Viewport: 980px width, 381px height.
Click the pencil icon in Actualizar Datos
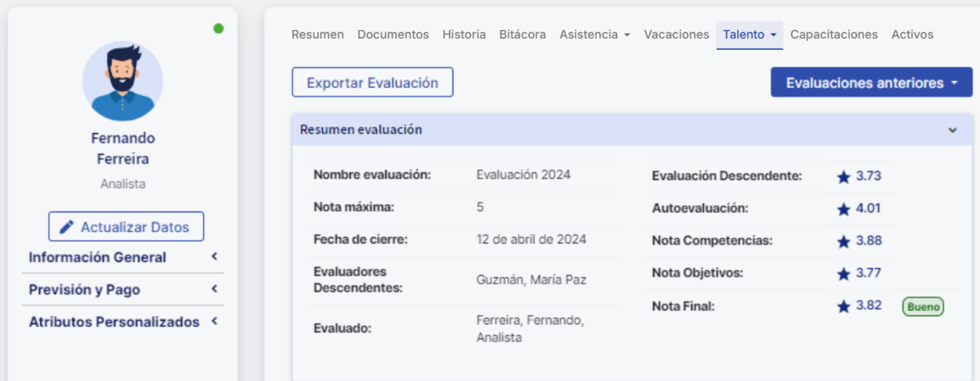click(x=66, y=227)
